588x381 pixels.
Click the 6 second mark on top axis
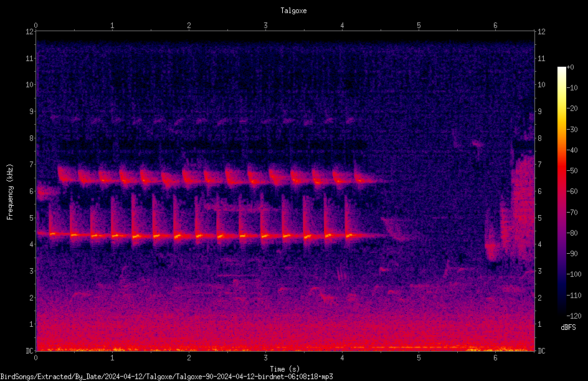(x=495, y=26)
